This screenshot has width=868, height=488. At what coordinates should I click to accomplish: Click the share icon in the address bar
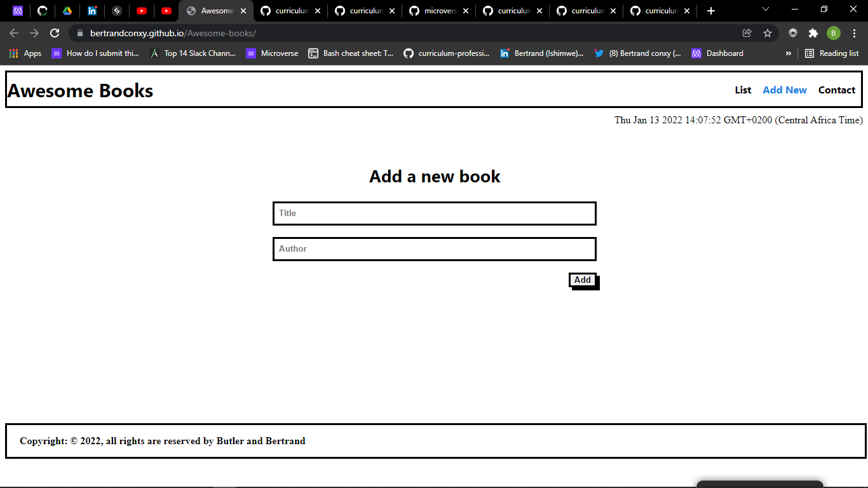pyautogui.click(x=747, y=32)
